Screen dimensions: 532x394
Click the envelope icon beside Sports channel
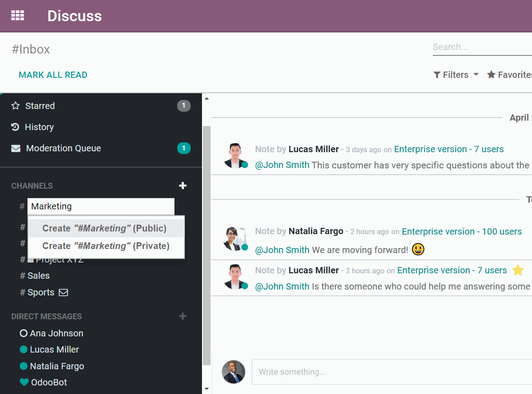click(63, 292)
